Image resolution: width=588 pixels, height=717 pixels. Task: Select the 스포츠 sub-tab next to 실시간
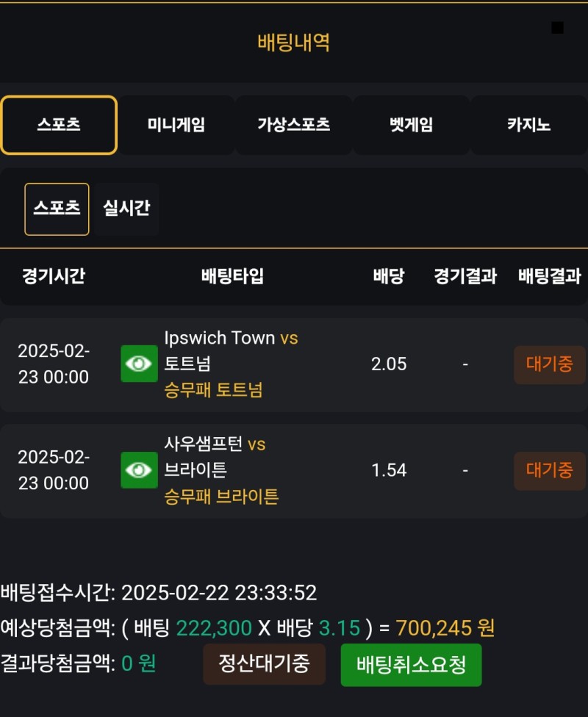pyautogui.click(x=57, y=209)
